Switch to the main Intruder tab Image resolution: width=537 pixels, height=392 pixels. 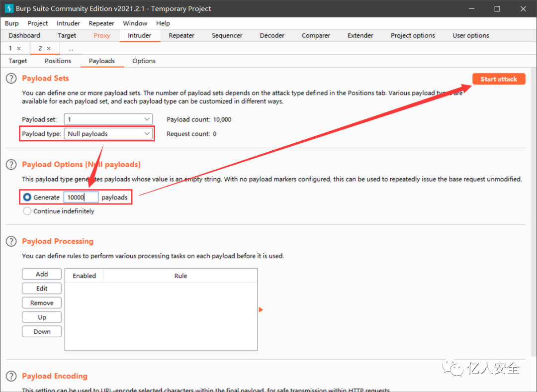click(x=139, y=36)
